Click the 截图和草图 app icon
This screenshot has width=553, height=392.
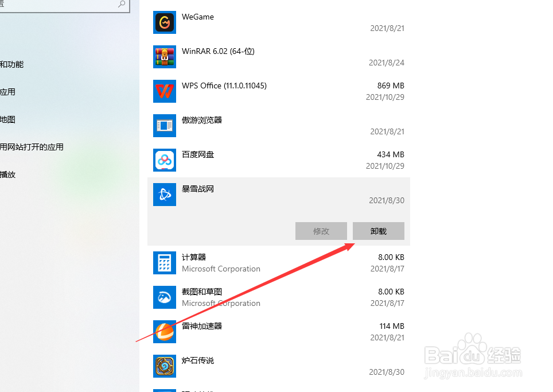click(164, 297)
